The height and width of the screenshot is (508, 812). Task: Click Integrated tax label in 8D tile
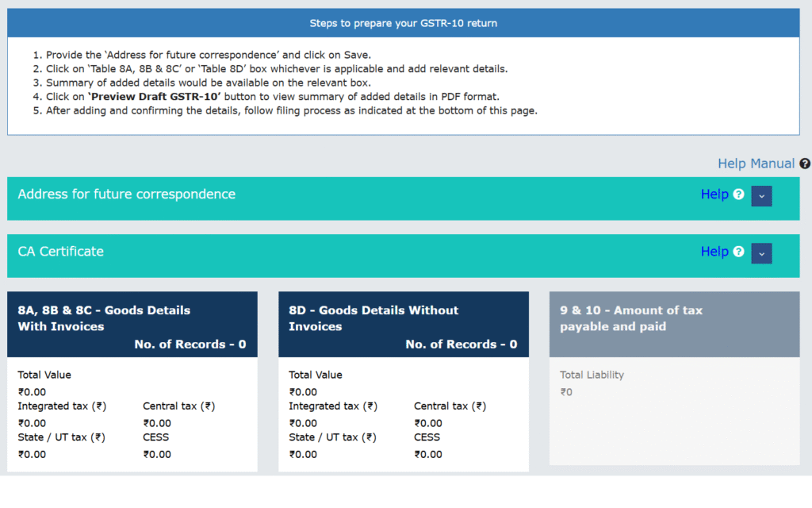(x=333, y=406)
